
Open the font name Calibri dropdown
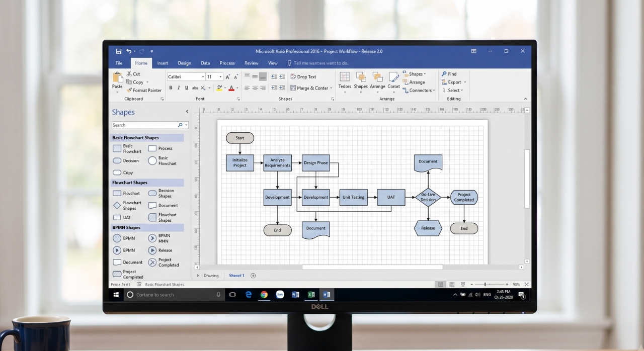pyautogui.click(x=203, y=77)
